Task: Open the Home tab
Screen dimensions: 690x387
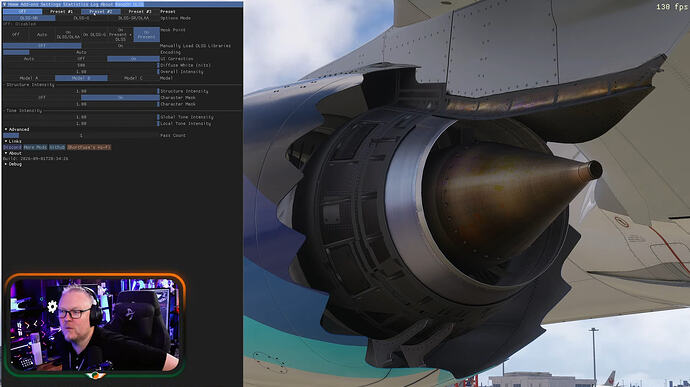Action: (x=13, y=4)
